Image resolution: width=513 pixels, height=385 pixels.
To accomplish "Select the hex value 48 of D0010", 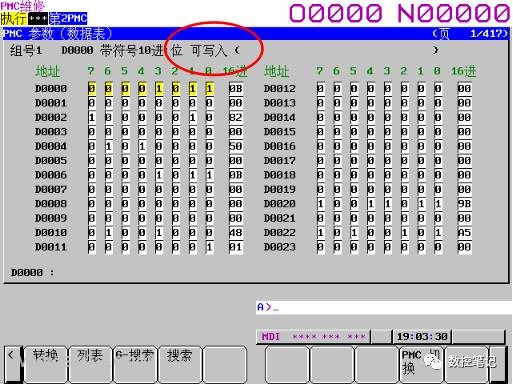I will (x=236, y=233).
